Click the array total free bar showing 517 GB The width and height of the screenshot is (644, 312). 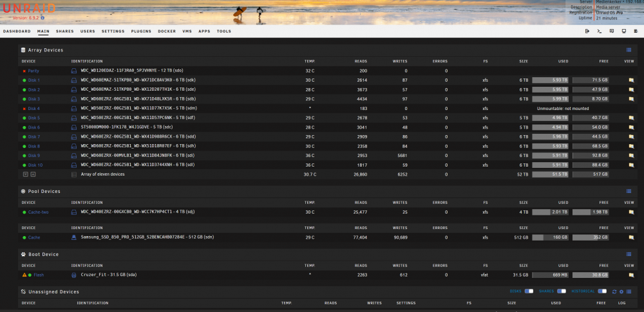pos(591,174)
